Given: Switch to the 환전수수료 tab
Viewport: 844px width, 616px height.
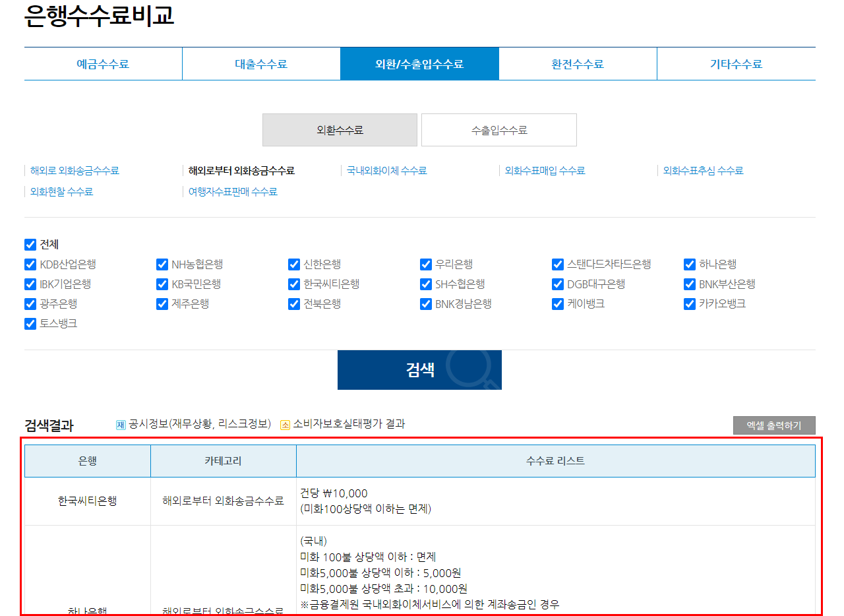Looking at the screenshot, I should coord(578,64).
